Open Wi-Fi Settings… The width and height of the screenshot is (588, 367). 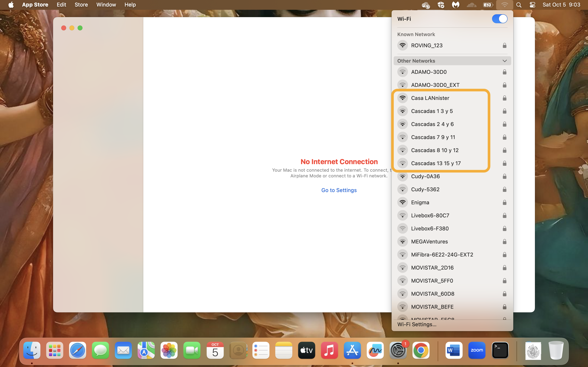click(417, 324)
